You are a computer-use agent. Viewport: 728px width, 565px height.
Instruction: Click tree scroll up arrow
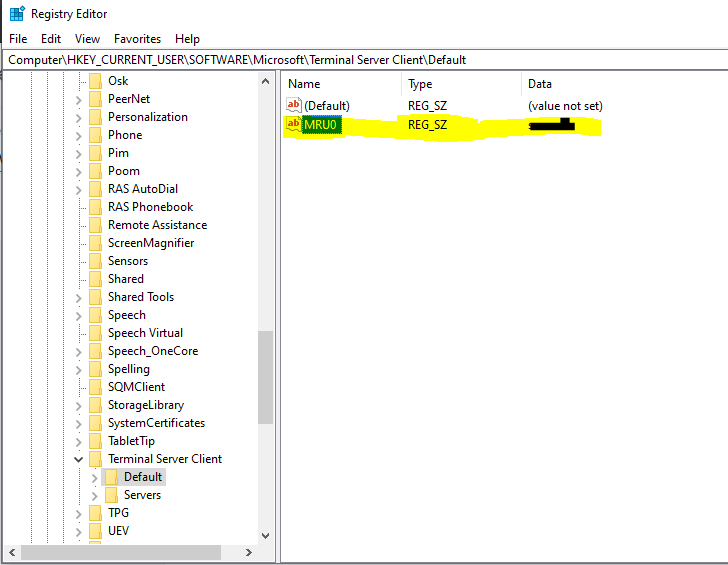tap(266, 81)
